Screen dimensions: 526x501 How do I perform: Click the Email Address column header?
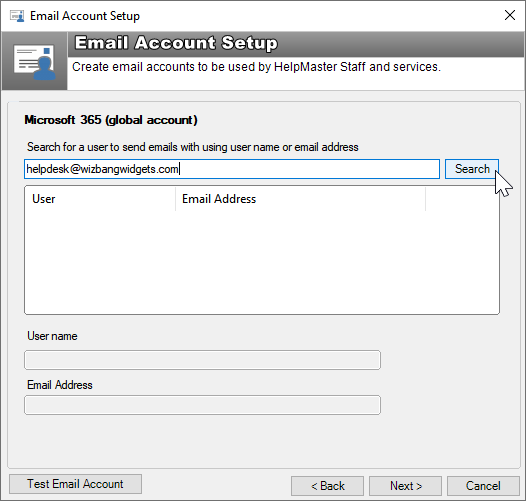300,199
